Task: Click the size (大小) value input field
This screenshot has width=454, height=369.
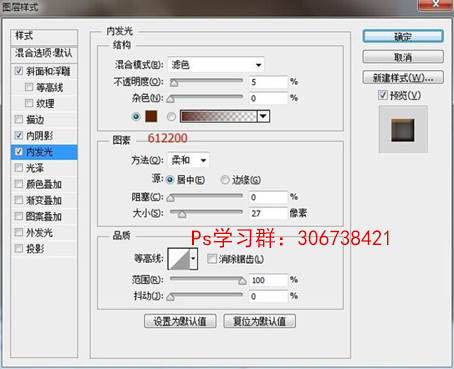Action: point(268,213)
